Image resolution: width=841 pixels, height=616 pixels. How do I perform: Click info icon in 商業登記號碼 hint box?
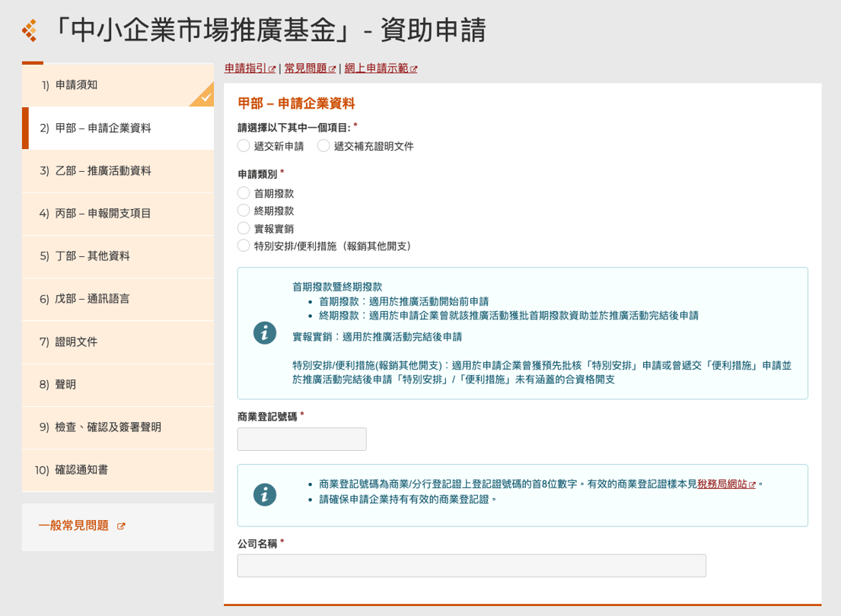[x=265, y=495]
